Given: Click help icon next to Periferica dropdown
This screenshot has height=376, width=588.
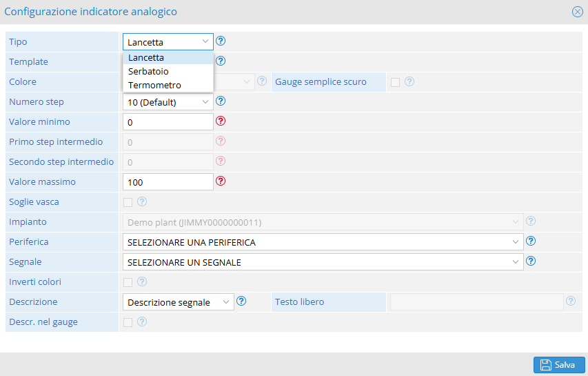Looking at the screenshot, I should pyautogui.click(x=531, y=241).
